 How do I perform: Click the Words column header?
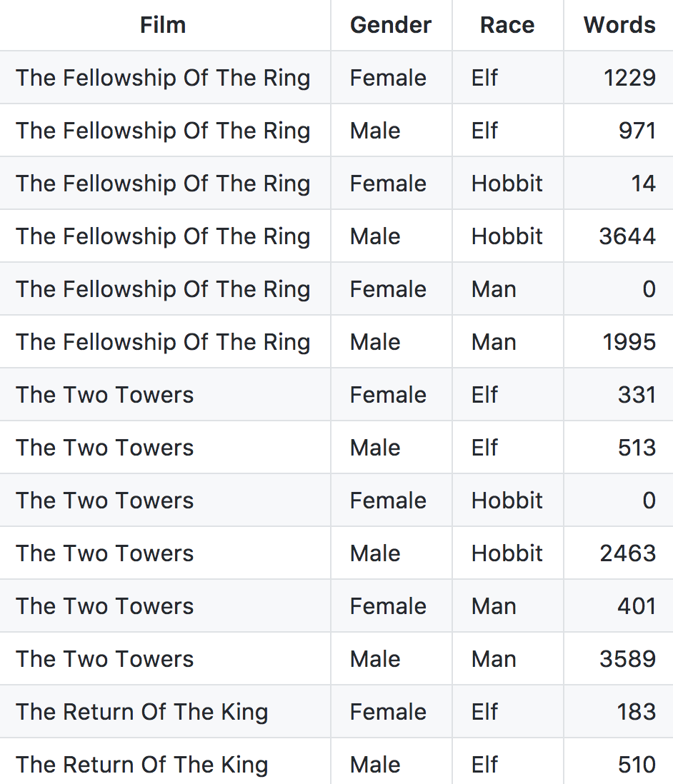pos(619,25)
